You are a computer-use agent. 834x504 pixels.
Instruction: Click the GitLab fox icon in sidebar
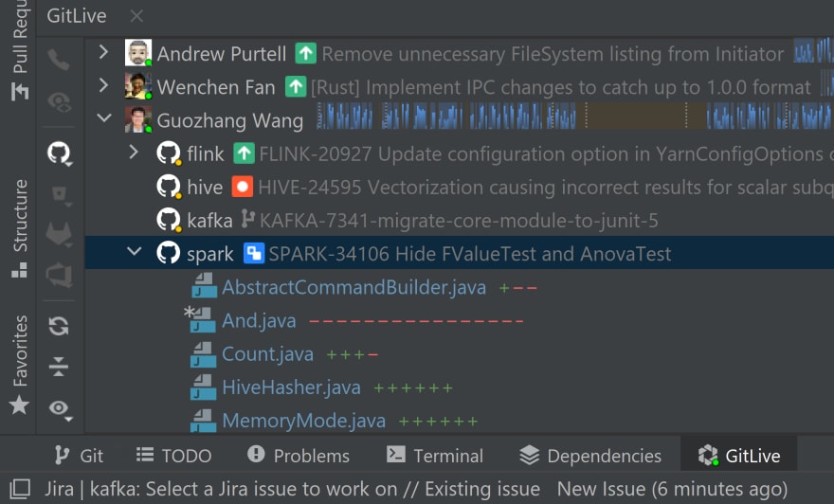click(59, 234)
